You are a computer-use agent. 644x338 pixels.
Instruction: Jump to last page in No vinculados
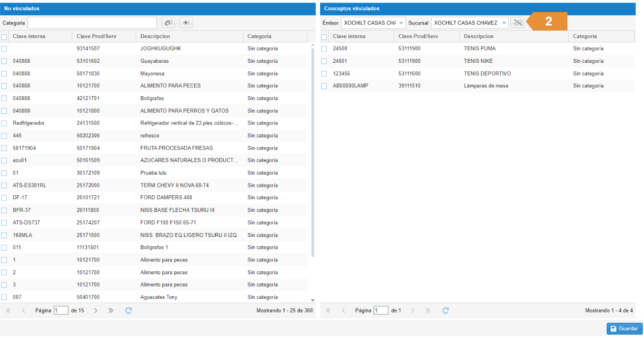point(111,311)
